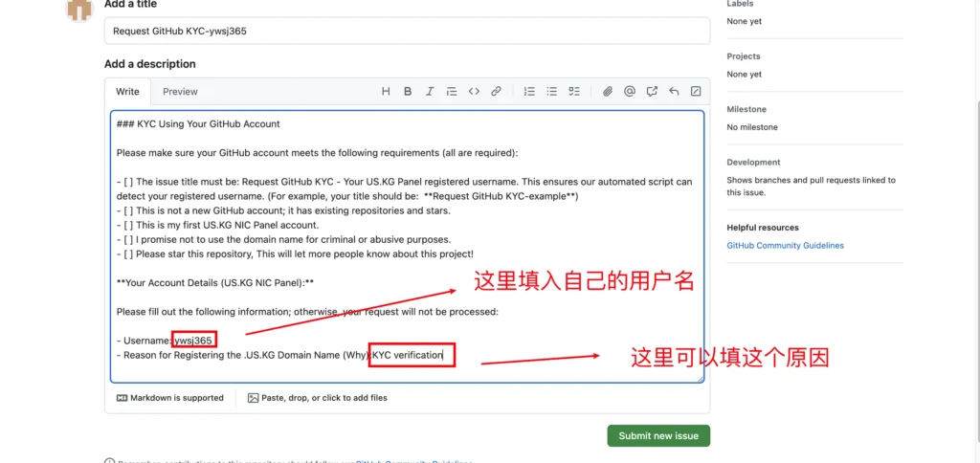Image resolution: width=980 pixels, height=463 pixels.
Task: Click Submit new issue button
Action: coord(658,435)
